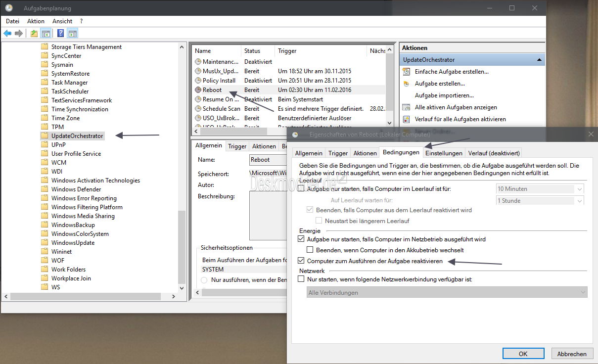Click the clock icon of the Reboot task
The height and width of the screenshot is (364, 598).
click(x=198, y=90)
